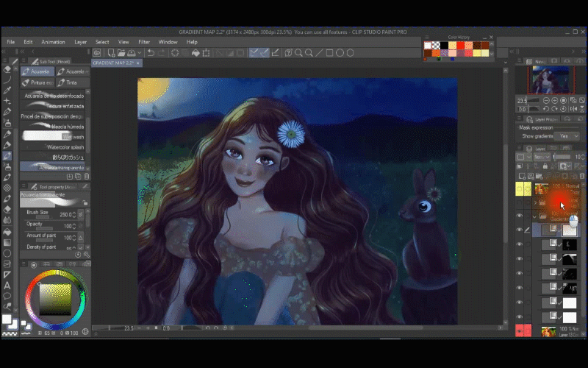The image size is (588, 368).
Task: Select the Gradient tool
Action: point(7,241)
